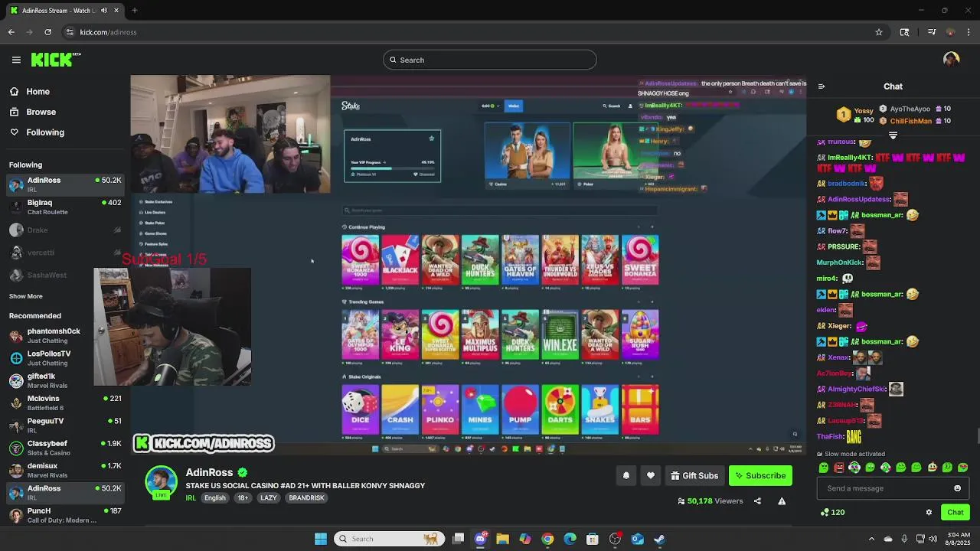Click Windows Start button
The height and width of the screenshot is (551, 980).
pyautogui.click(x=321, y=539)
